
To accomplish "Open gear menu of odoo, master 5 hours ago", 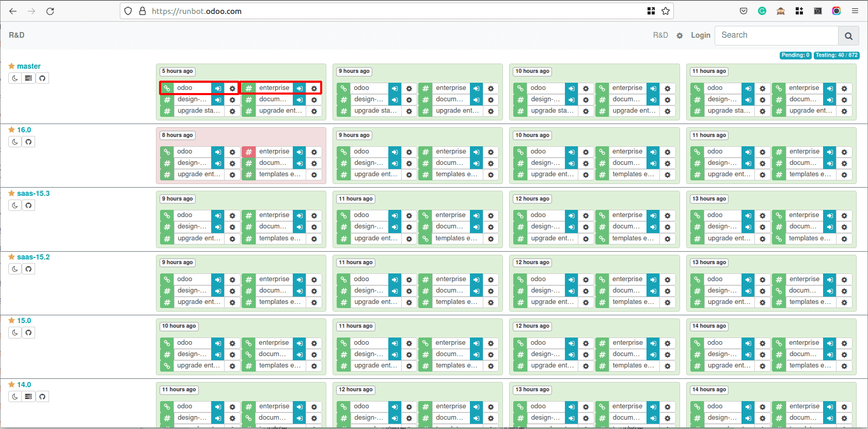I will [232, 88].
